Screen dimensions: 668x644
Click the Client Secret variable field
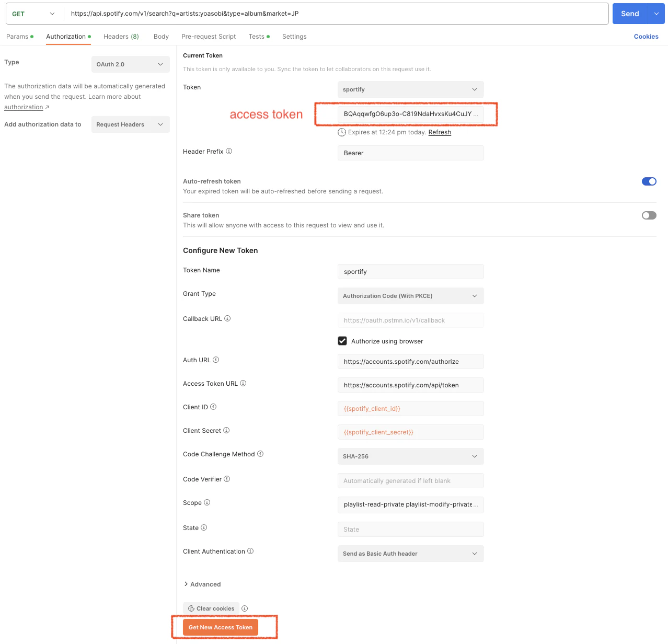(x=411, y=432)
